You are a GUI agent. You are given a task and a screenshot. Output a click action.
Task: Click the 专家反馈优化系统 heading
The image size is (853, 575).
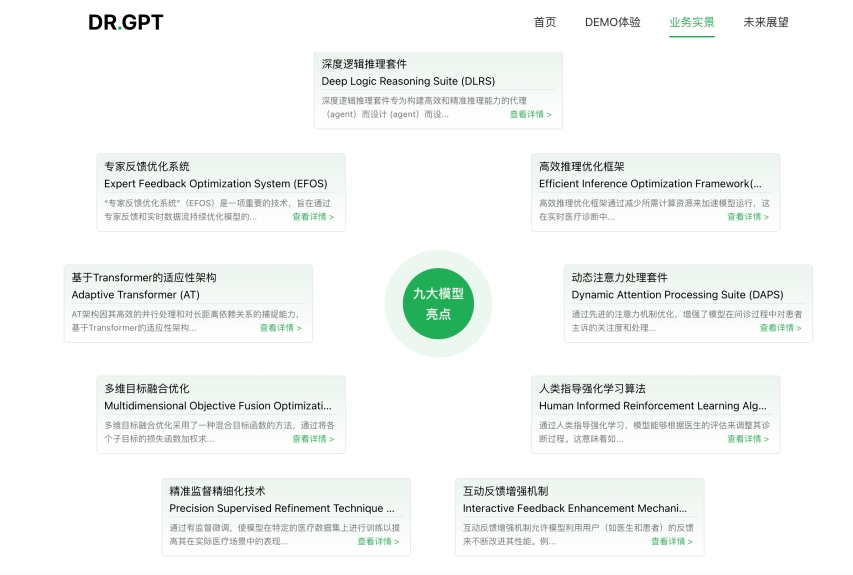[146, 166]
